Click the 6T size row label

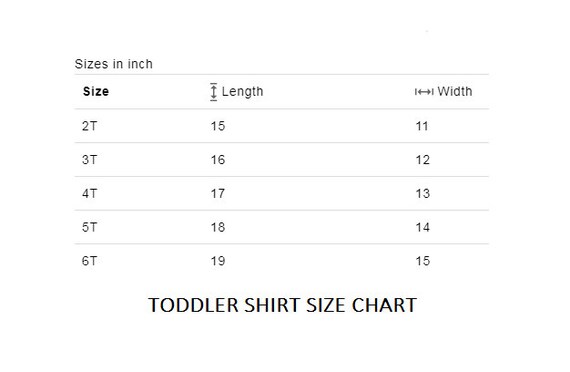coord(89,261)
